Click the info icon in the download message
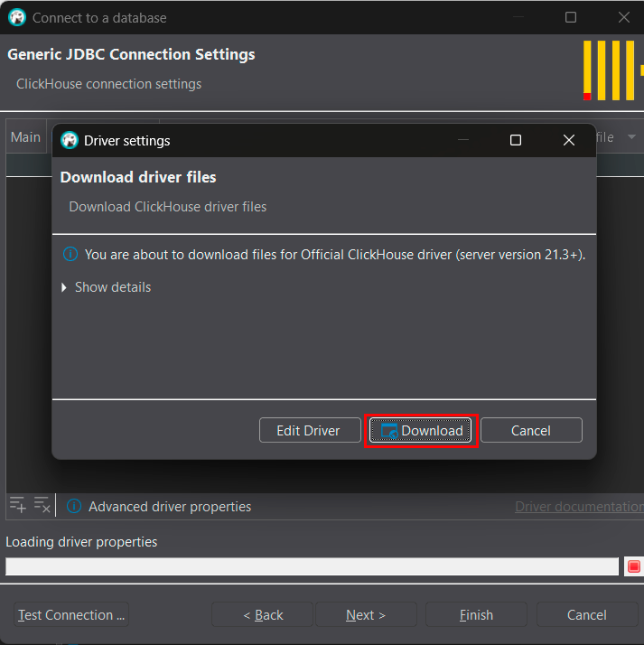 pos(70,255)
